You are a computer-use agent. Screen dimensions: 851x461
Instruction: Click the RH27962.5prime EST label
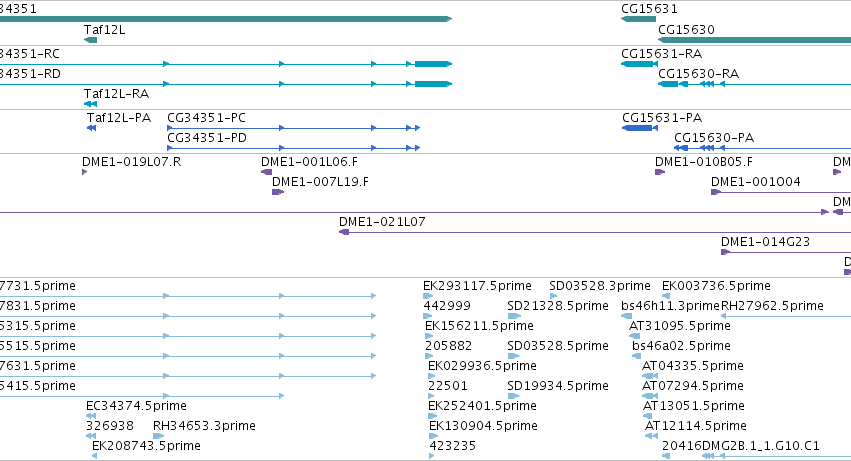[x=772, y=306]
